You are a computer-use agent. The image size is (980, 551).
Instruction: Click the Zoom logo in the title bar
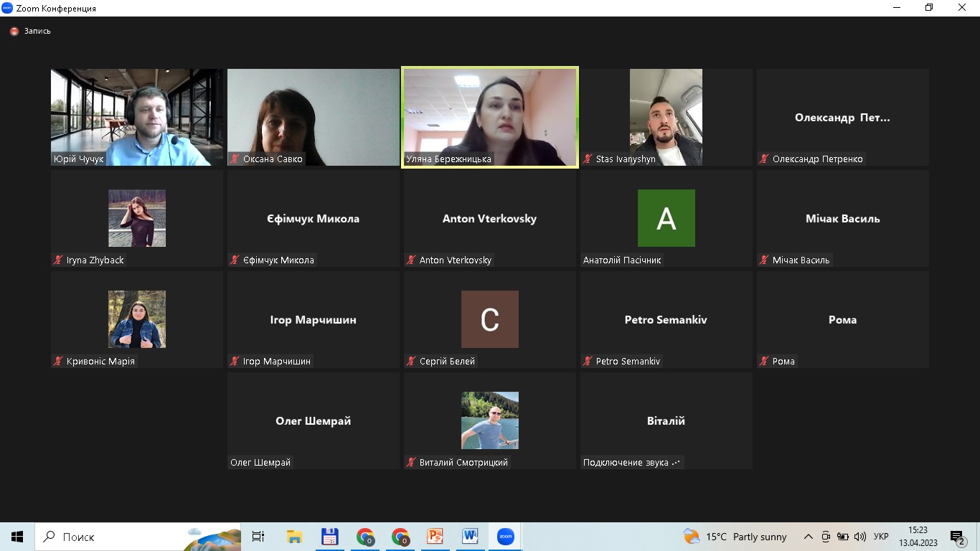[x=7, y=8]
